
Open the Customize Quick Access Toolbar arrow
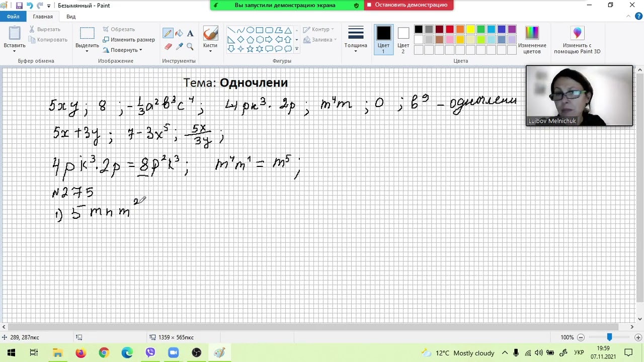tap(49, 6)
